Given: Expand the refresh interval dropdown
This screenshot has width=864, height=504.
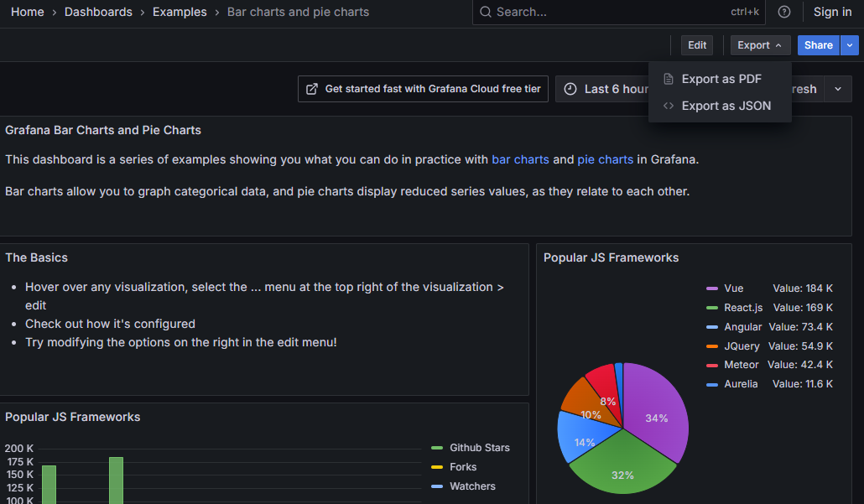Looking at the screenshot, I should (837, 89).
